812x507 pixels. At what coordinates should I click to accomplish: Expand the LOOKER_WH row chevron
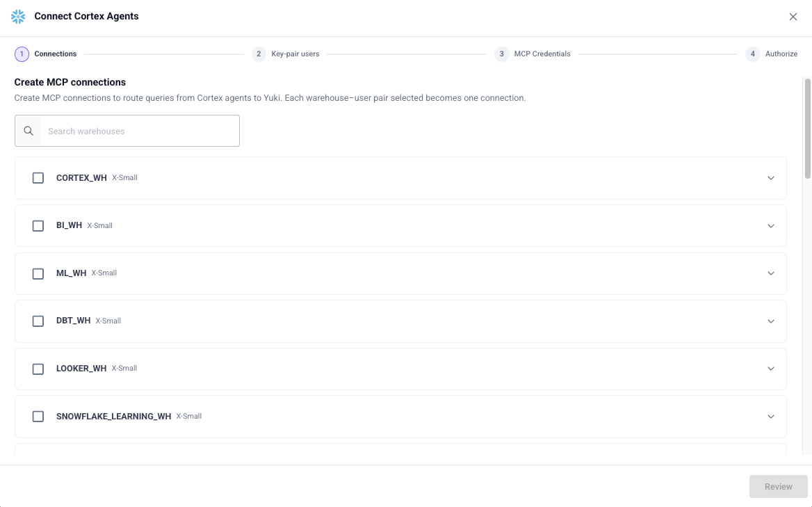click(x=770, y=369)
